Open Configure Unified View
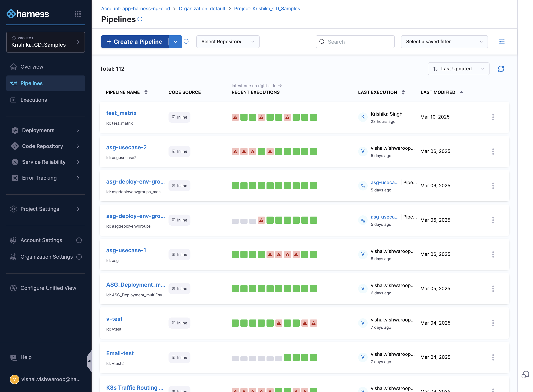Image resolution: width=533 pixels, height=392 pixels. pos(46,288)
